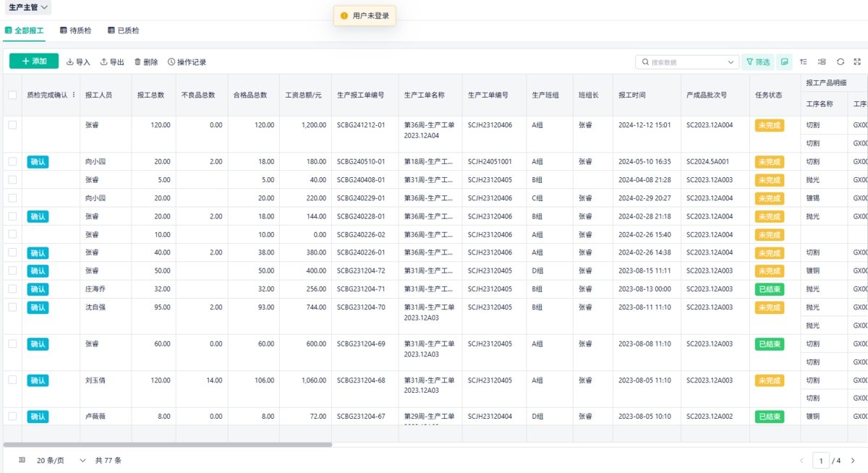This screenshot has height=473, width=868.
Task: Switch to the 待质检 tab
Action: (75, 30)
